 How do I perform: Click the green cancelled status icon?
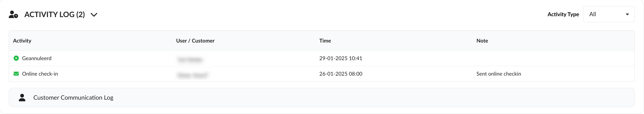16,58
